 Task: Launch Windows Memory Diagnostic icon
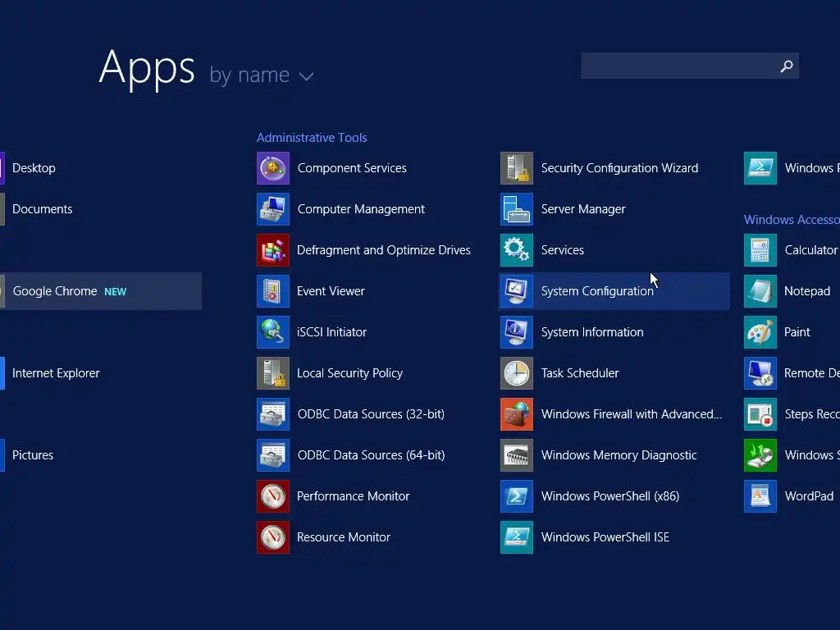click(517, 455)
